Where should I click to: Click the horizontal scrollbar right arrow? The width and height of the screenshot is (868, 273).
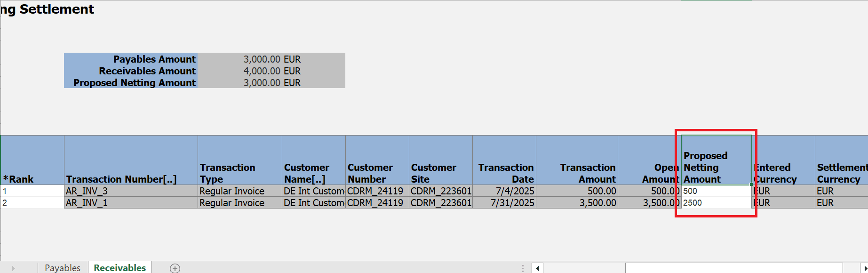[864, 268]
